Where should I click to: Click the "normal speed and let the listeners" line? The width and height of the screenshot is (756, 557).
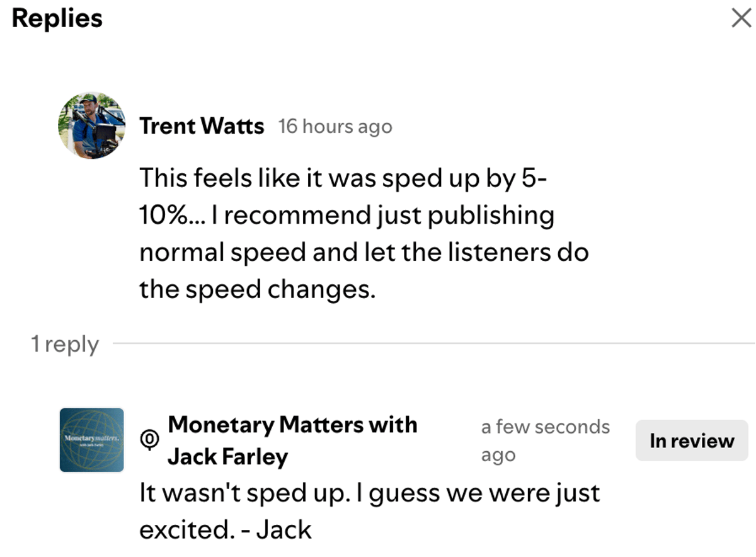coord(364,253)
